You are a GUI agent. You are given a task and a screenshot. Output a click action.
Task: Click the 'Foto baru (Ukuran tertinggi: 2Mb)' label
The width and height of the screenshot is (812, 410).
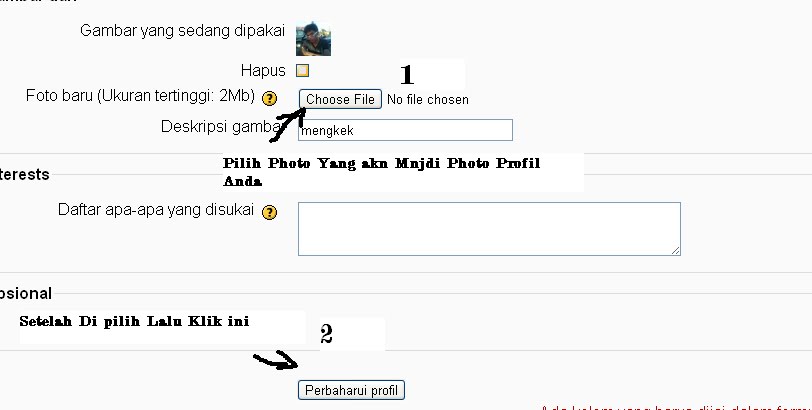point(140,96)
